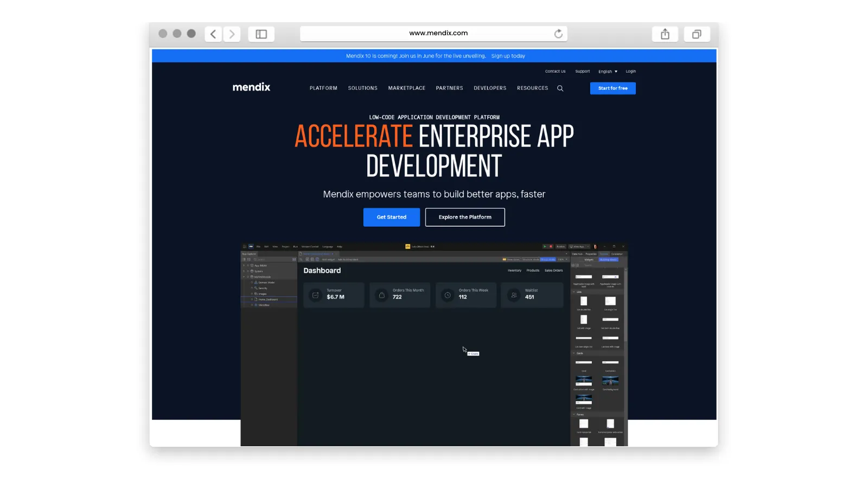868x488 pixels.
Task: Switch to the Properties tab in the right panel
Action: tap(591, 254)
